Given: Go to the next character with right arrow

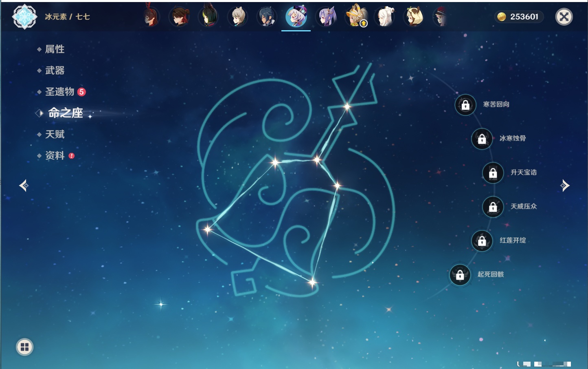Looking at the screenshot, I should [x=565, y=186].
